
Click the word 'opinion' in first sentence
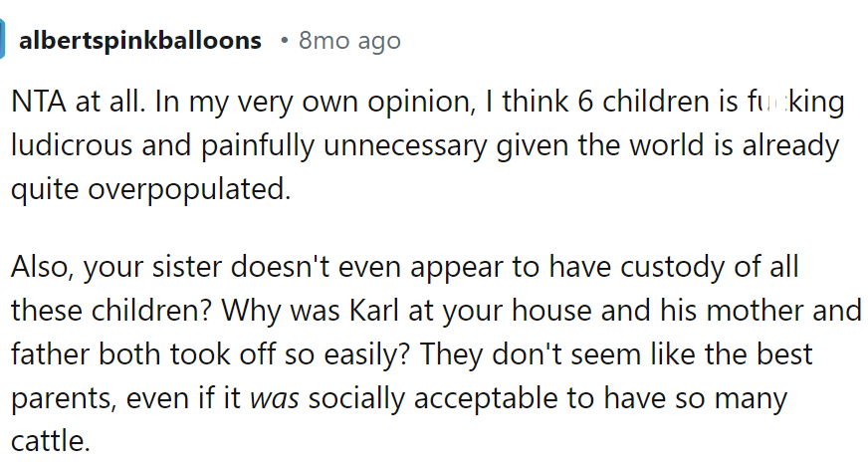click(421, 103)
